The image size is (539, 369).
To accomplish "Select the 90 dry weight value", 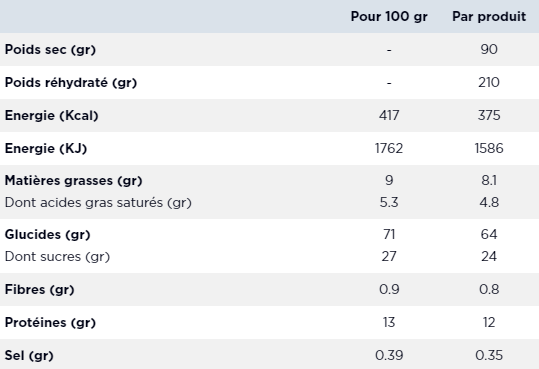I will coord(489,50).
